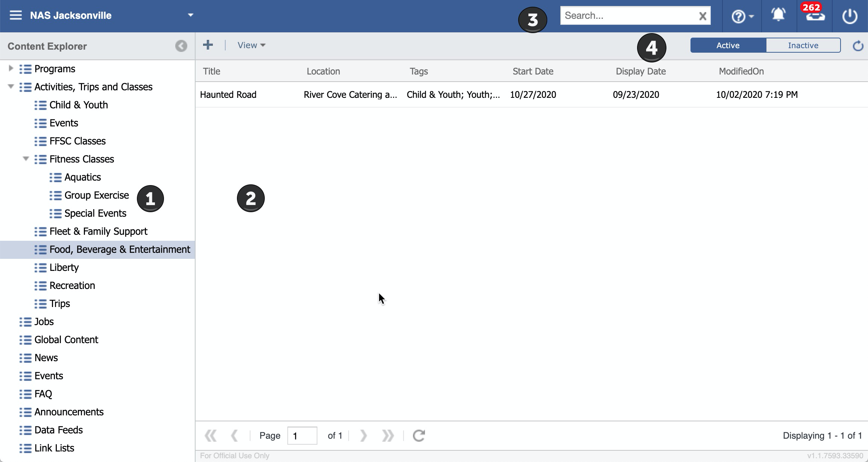The height and width of the screenshot is (462, 868).
Task: Collapse the Fitness Classes node
Action: click(x=26, y=159)
